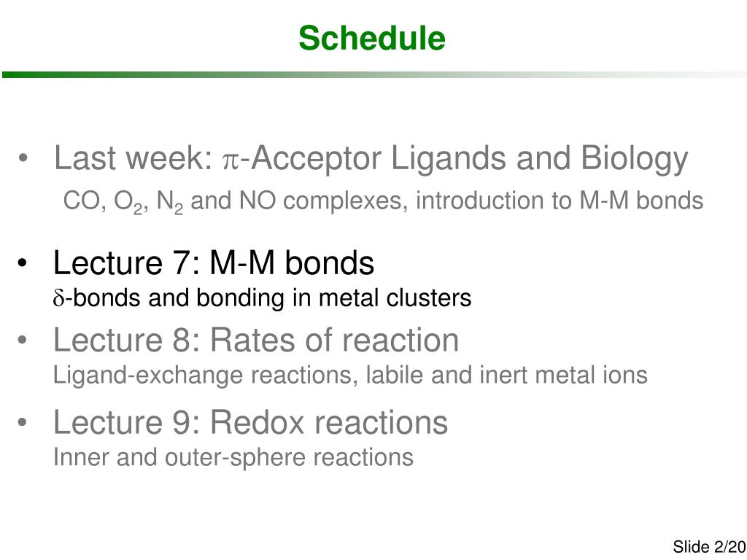Click the bullet beside Lecture 8
747x560 pixels.
pyautogui.click(x=22, y=340)
